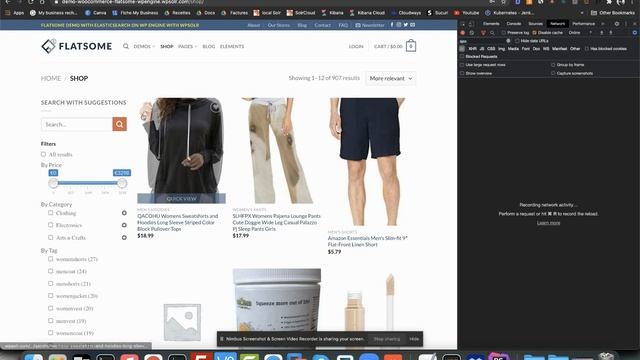The height and width of the screenshot is (360, 640).
Task: Open the header search magnifier icon
Action: pyautogui.click(x=126, y=46)
